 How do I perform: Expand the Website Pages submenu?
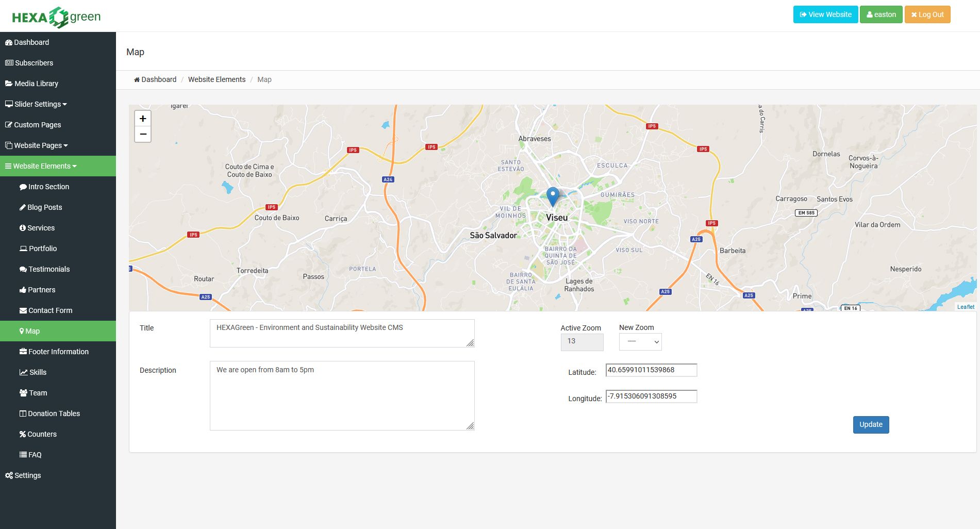coord(40,145)
